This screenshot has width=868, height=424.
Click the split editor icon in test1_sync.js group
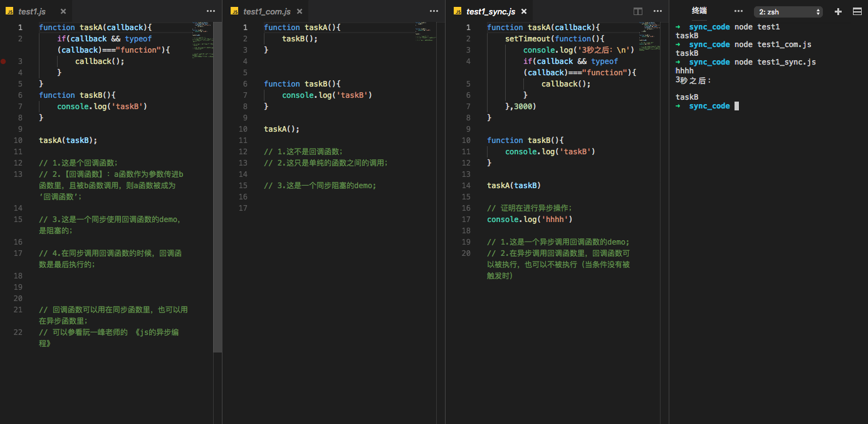point(638,11)
